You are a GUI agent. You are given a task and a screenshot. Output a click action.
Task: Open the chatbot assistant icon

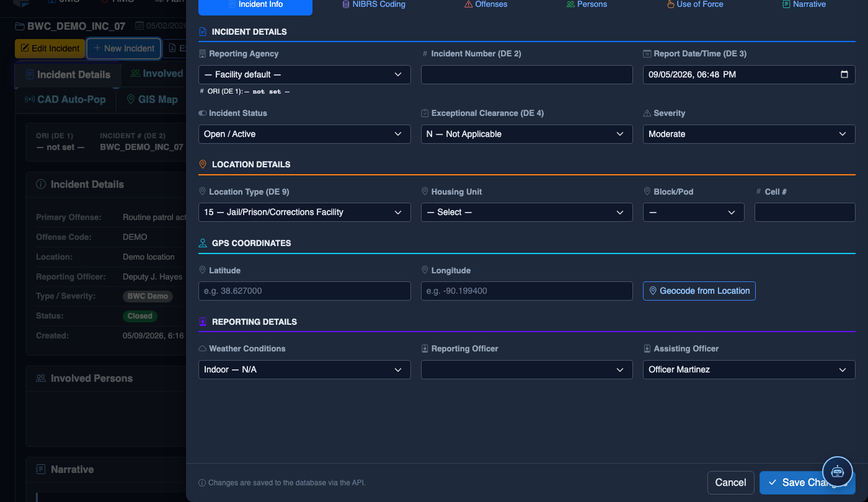[838, 472]
